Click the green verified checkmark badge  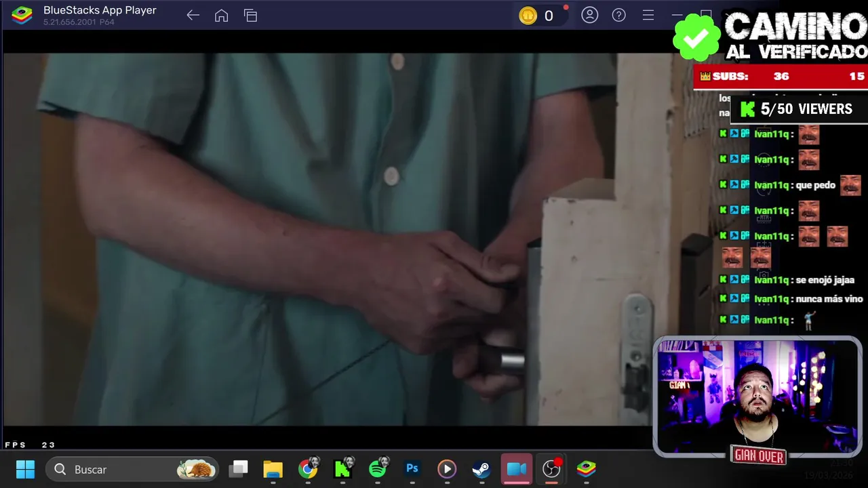[696, 38]
